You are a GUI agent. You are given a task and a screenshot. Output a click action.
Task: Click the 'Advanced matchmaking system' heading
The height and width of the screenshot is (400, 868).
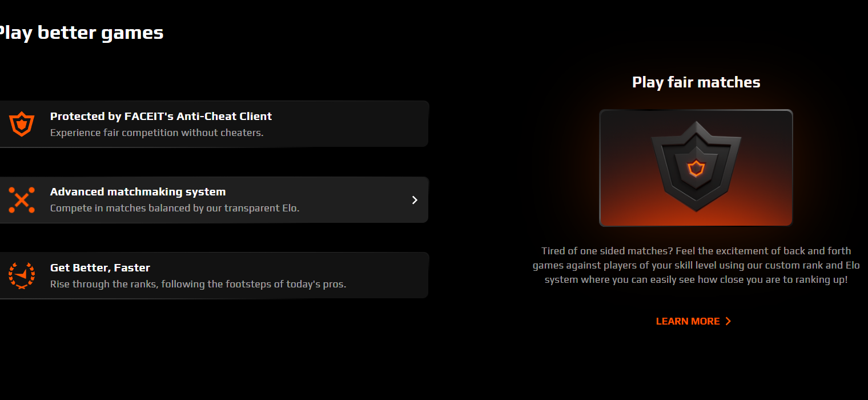[138, 192]
